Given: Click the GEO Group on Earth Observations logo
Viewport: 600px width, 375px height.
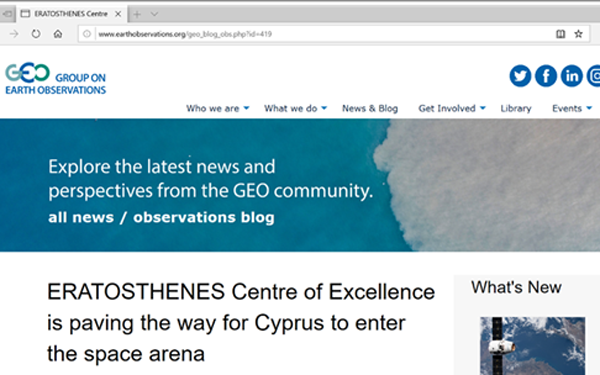Looking at the screenshot, I should click(x=55, y=79).
